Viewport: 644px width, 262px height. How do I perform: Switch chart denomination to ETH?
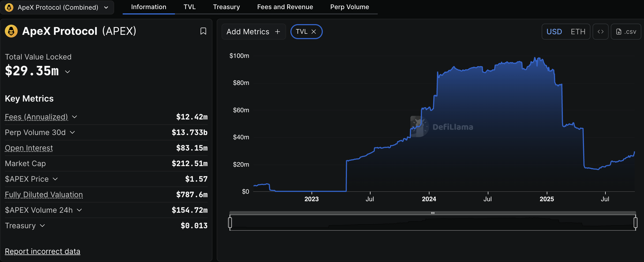578,32
